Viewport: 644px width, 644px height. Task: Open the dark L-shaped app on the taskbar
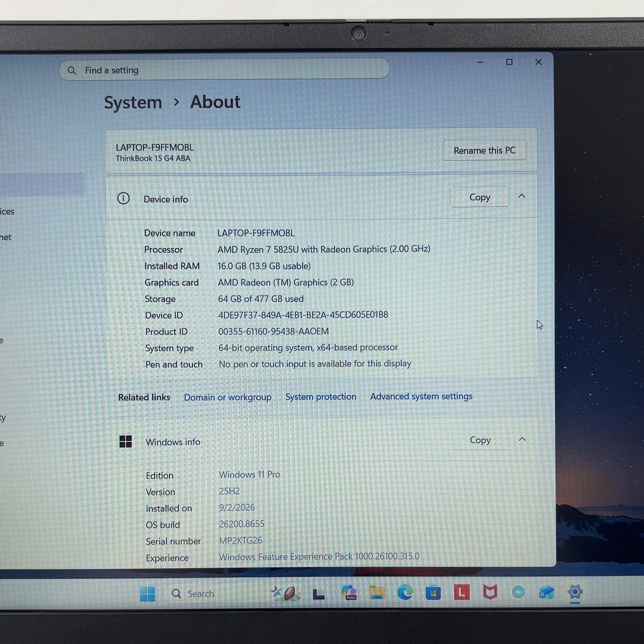point(318,594)
